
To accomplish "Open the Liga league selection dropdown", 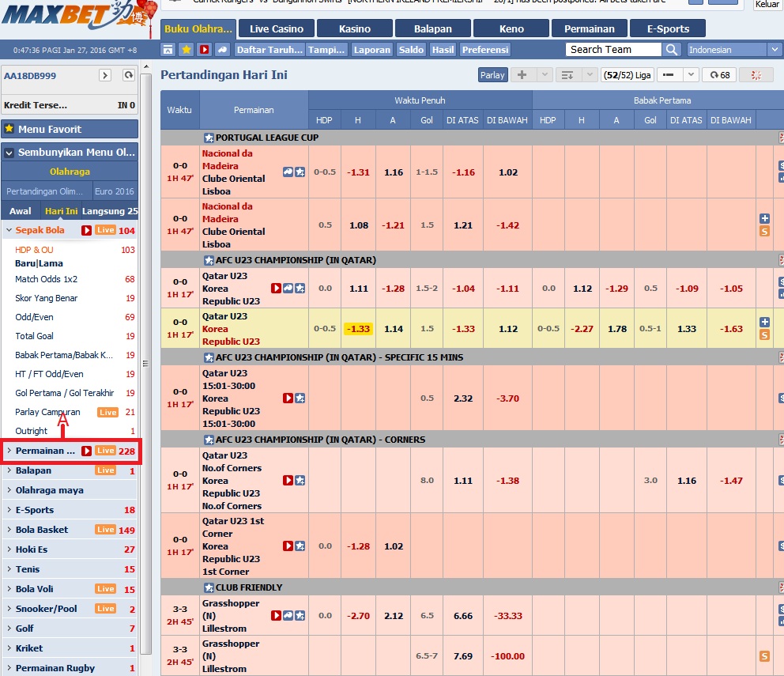I will [626, 75].
